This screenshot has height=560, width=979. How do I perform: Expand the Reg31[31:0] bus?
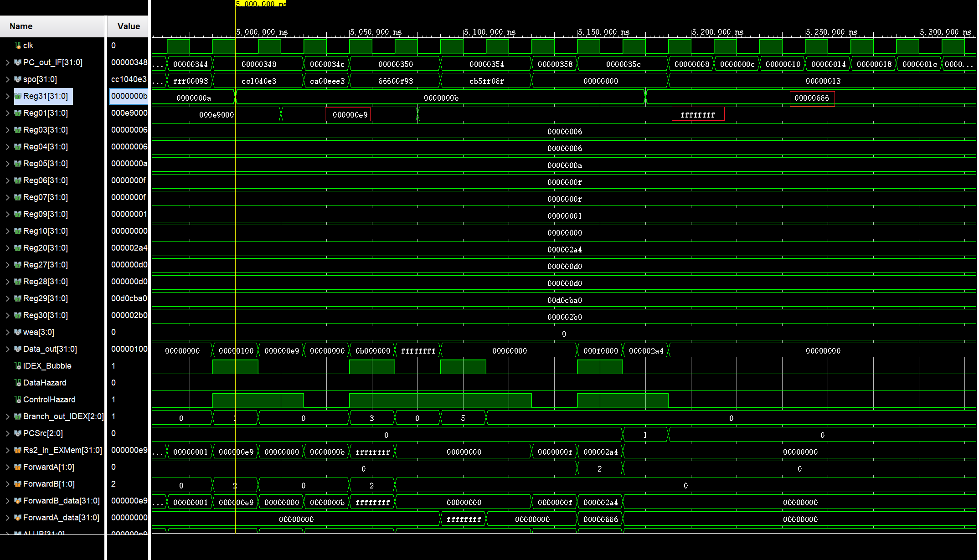click(x=7, y=96)
